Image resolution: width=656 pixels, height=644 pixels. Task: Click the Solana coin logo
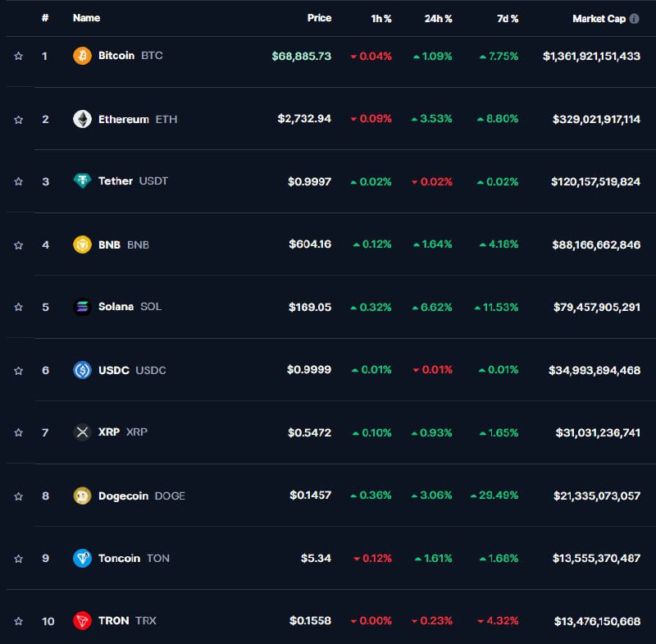point(82,307)
